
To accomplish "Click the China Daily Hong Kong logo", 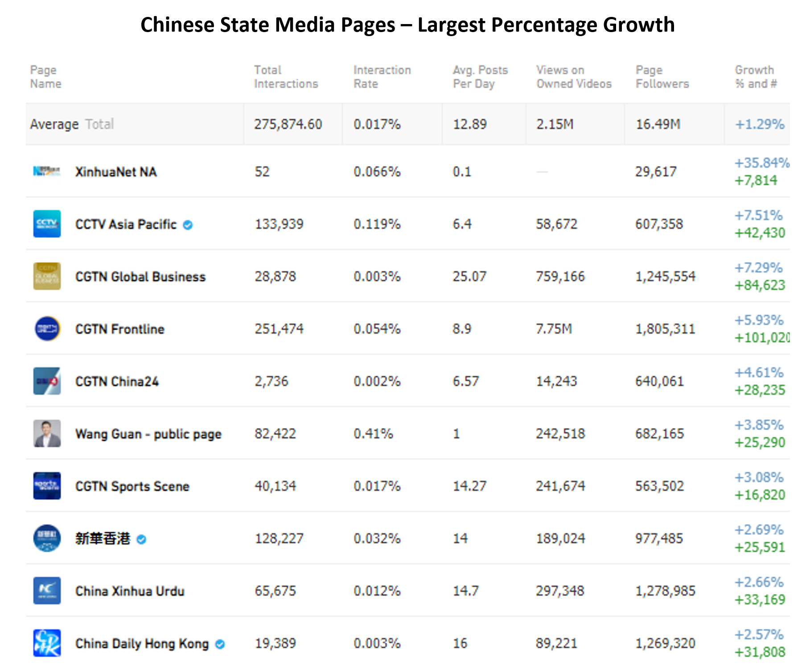I will point(47,643).
